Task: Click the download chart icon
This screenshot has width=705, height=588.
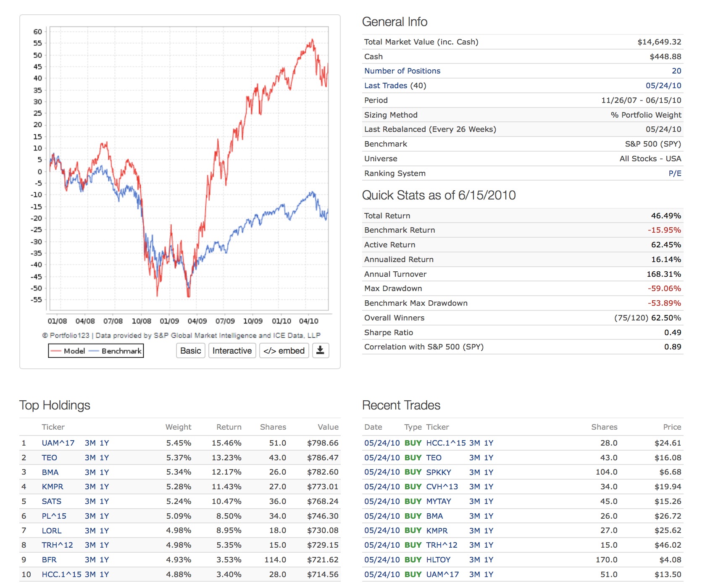Action: [x=320, y=350]
